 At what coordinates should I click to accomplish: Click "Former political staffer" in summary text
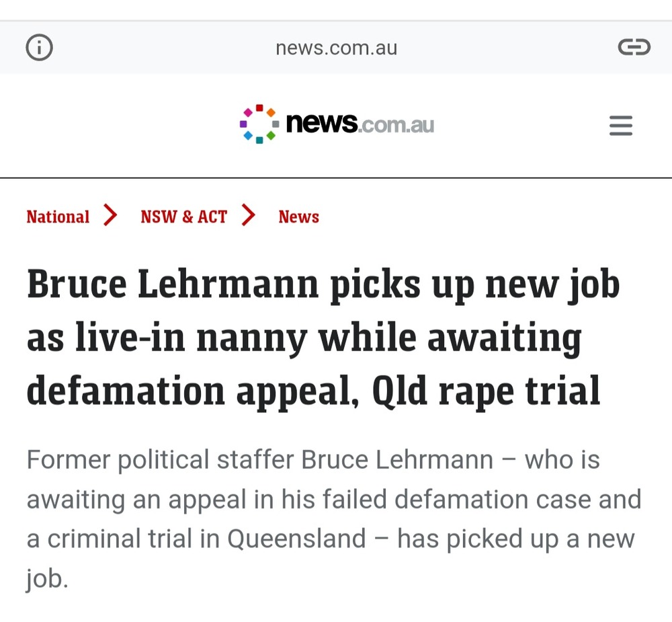pos(161,460)
